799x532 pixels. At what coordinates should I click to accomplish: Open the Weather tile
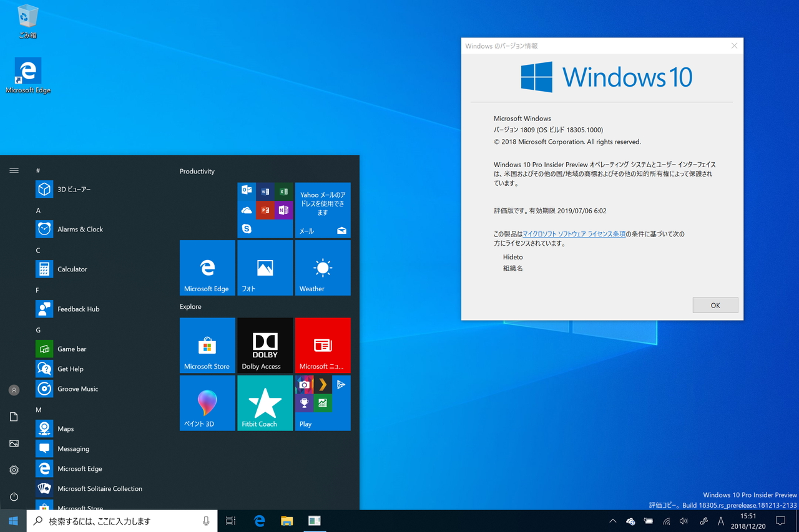click(x=323, y=268)
